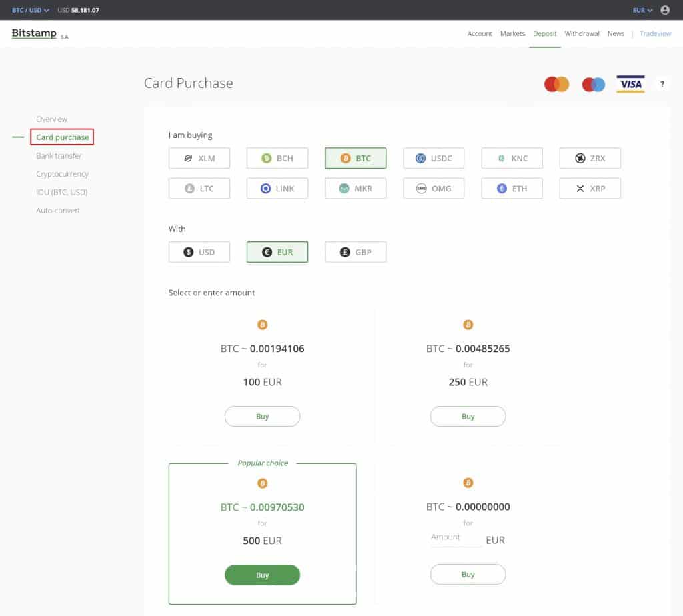Open the Withdrawal menu item

(581, 33)
